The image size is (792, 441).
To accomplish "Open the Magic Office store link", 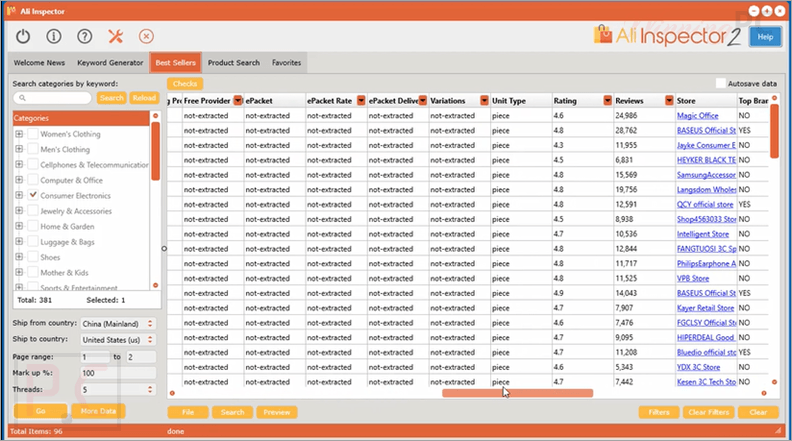I will [x=697, y=116].
